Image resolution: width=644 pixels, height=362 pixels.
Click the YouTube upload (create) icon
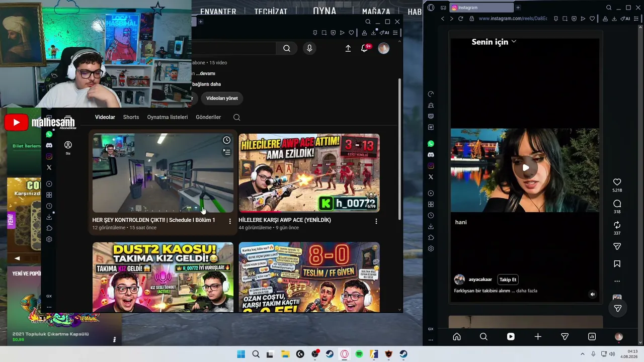click(x=348, y=48)
